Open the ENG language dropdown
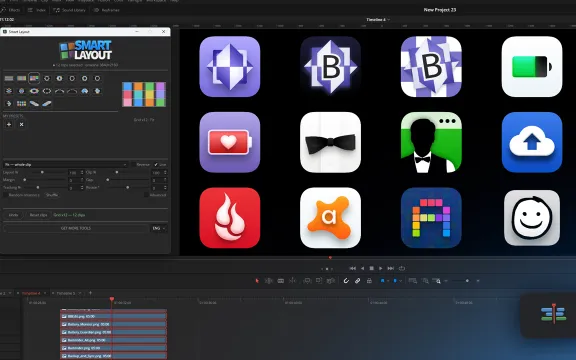 (x=159, y=228)
